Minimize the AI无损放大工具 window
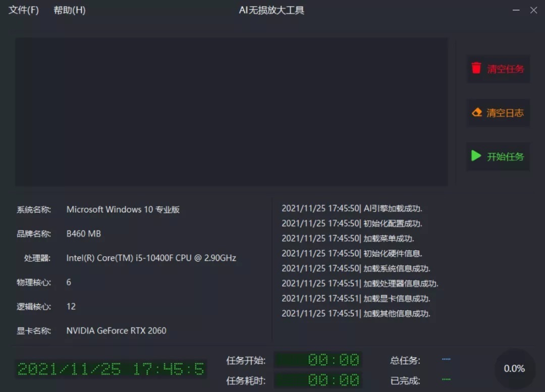Image resolution: width=545 pixels, height=392 pixels. (516, 10)
